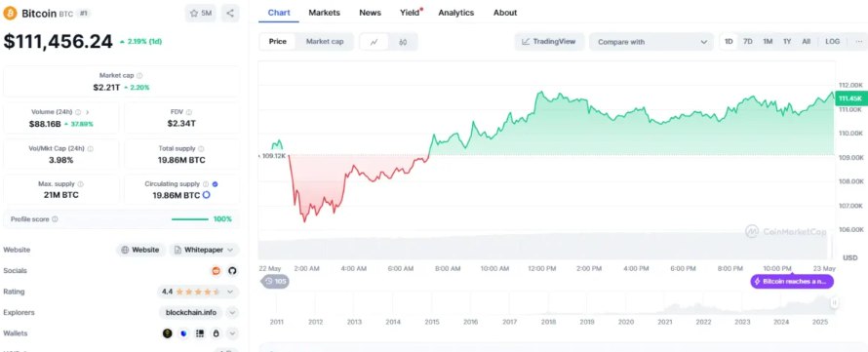Image resolution: width=868 pixels, height=352 pixels.
Task: Add Bitcoin to watchlist via star button
Action: coord(201,14)
